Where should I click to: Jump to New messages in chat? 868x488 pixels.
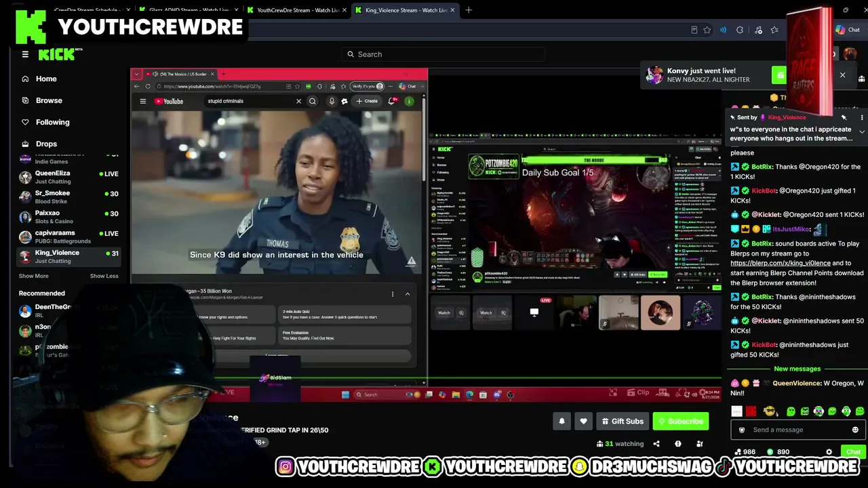pos(797,369)
